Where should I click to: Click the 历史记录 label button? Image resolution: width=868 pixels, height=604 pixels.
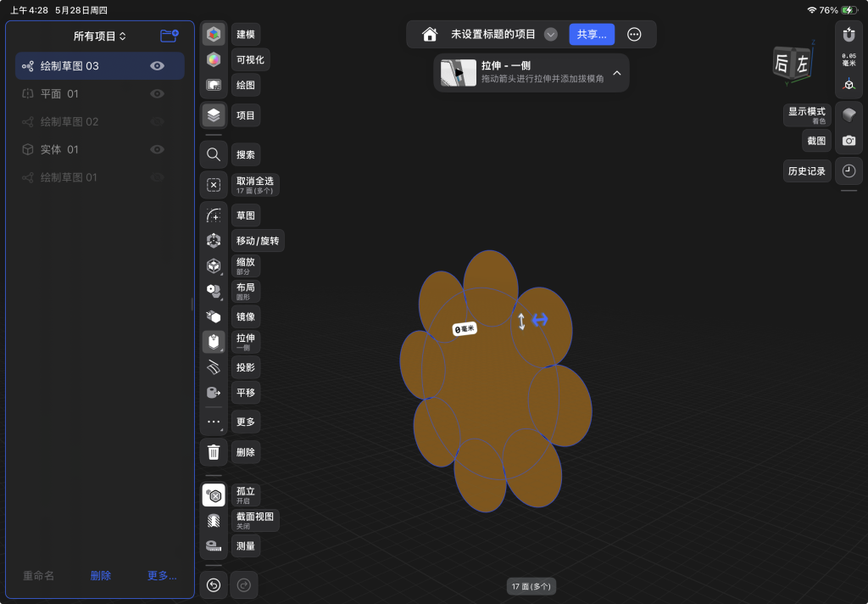click(x=807, y=171)
